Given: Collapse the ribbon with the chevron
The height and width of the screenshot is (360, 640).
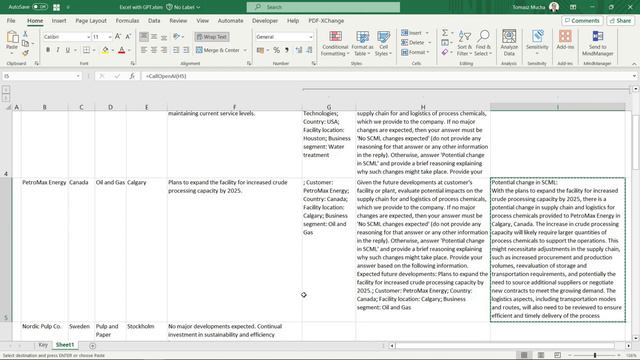Looking at the screenshot, I should pyautogui.click(x=634, y=64).
